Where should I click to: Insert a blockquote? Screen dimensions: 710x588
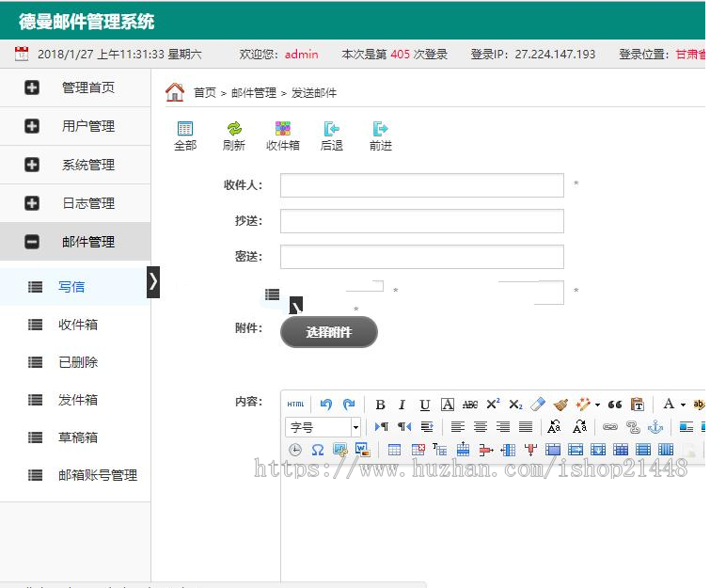[615, 405]
